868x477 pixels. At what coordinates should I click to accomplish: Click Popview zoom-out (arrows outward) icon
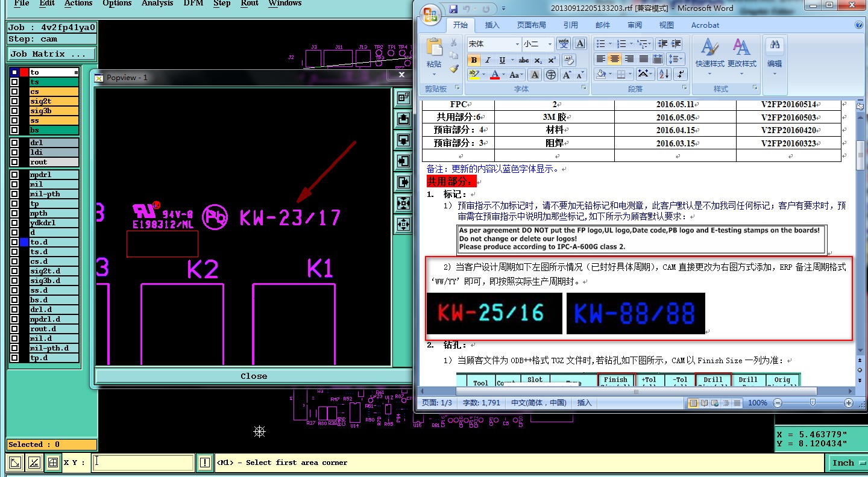click(x=403, y=224)
